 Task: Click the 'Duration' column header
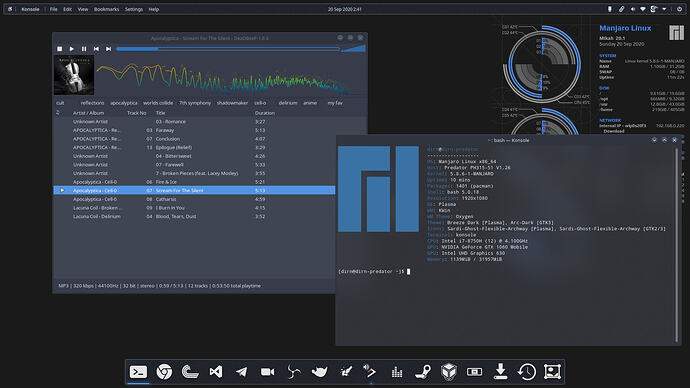point(264,113)
